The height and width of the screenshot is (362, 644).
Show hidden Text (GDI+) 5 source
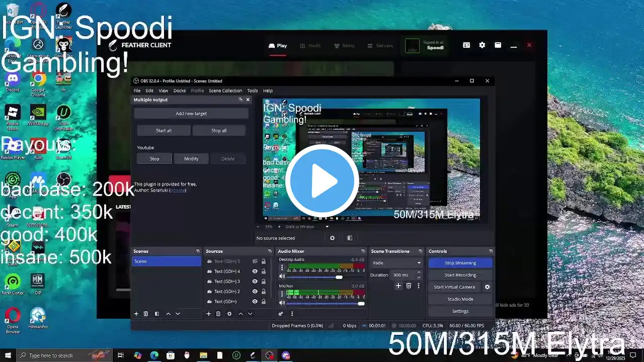point(255,261)
